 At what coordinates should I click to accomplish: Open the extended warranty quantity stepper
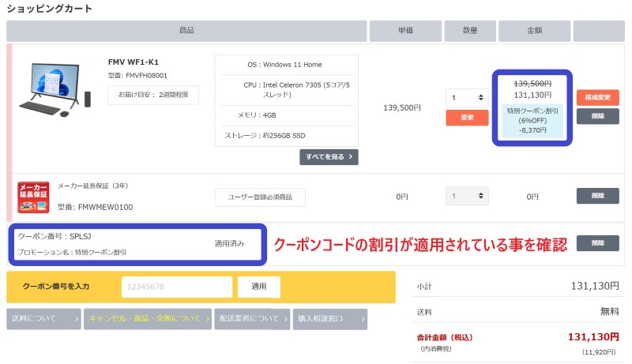467,196
